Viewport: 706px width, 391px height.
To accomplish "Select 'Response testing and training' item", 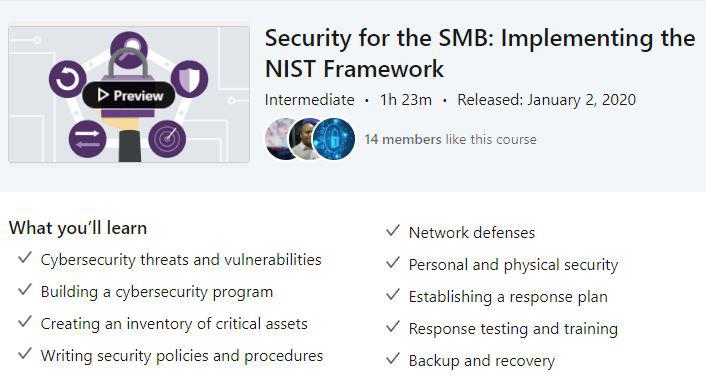I will [x=513, y=329].
